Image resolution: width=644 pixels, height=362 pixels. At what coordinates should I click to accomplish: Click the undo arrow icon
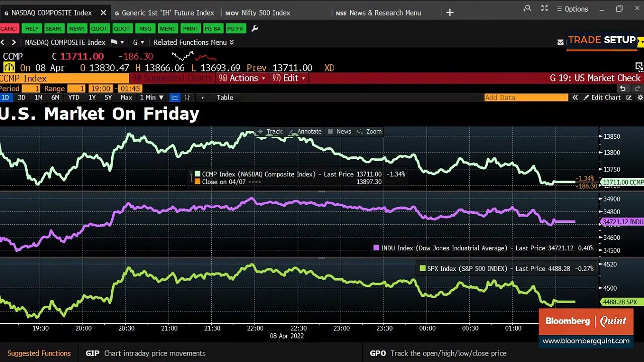[622, 88]
